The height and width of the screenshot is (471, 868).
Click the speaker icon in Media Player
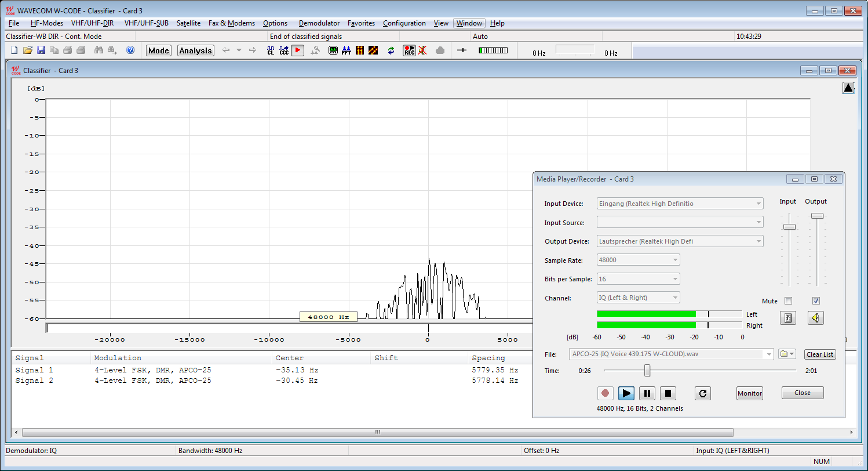click(815, 318)
